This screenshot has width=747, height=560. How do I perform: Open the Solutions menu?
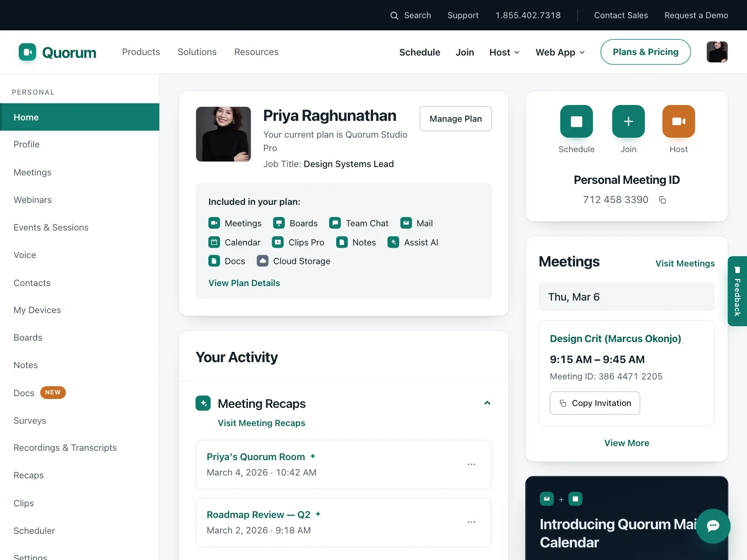tap(197, 52)
